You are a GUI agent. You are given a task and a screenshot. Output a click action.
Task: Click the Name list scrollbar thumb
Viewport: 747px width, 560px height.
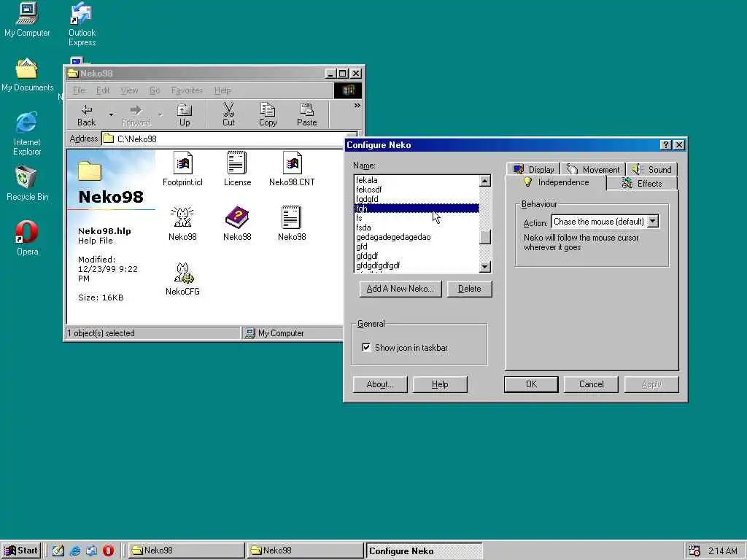485,237
